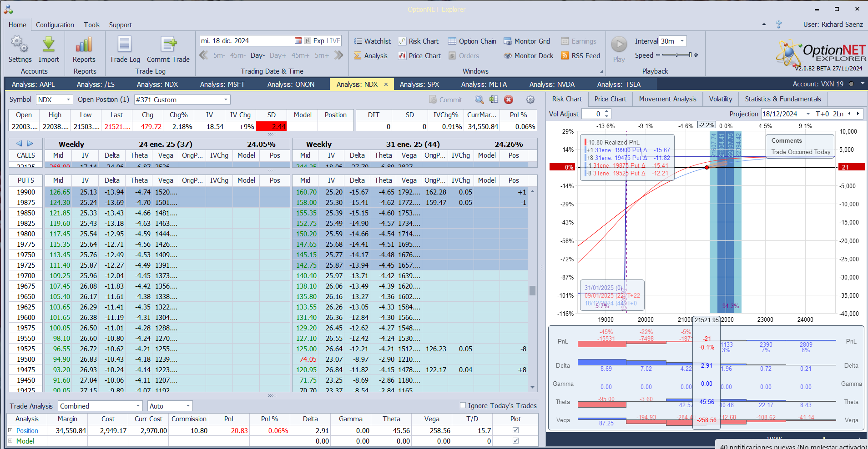Open the Trade Log icon
This screenshot has height=449, width=868.
[125, 45]
